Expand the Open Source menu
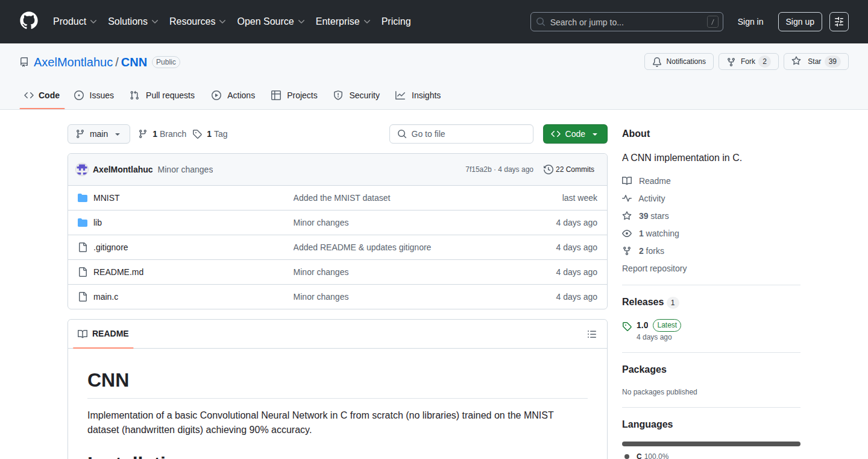Image resolution: width=868 pixels, height=459 pixels. 271,22
